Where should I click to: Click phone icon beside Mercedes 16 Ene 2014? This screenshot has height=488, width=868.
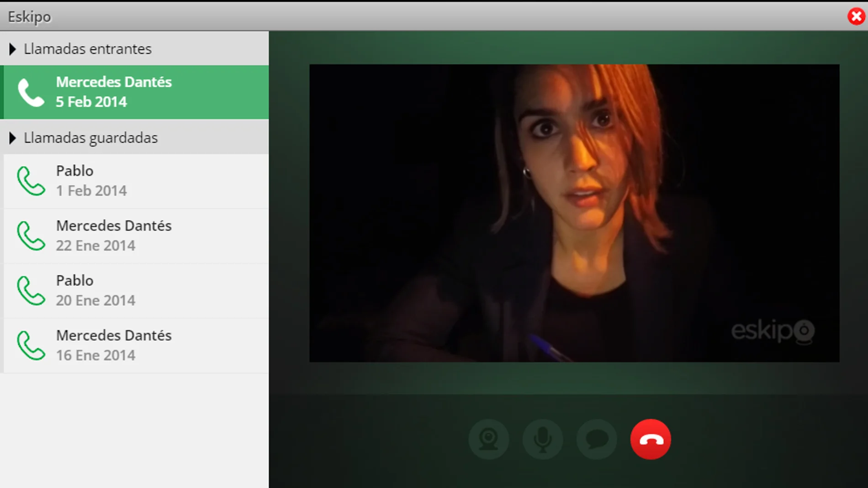pos(31,345)
